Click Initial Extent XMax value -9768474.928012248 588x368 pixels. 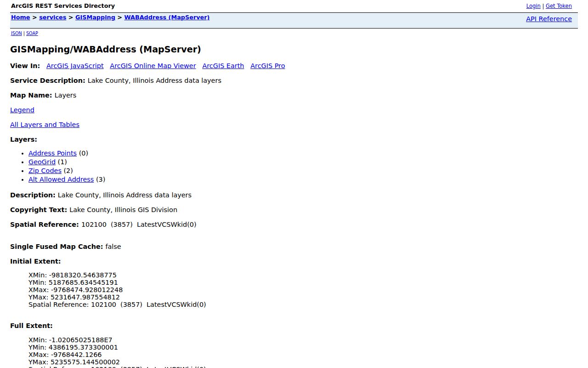click(x=87, y=290)
